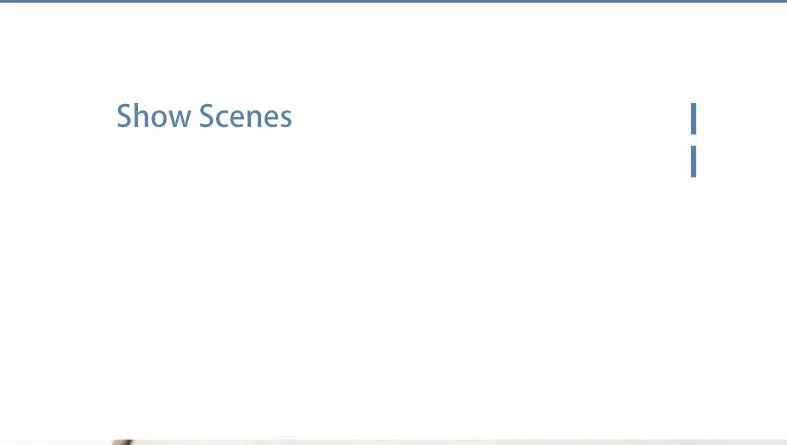Image resolution: width=787 pixels, height=445 pixels.
Task: Click the gap between the two blue bars
Action: [x=693, y=140]
